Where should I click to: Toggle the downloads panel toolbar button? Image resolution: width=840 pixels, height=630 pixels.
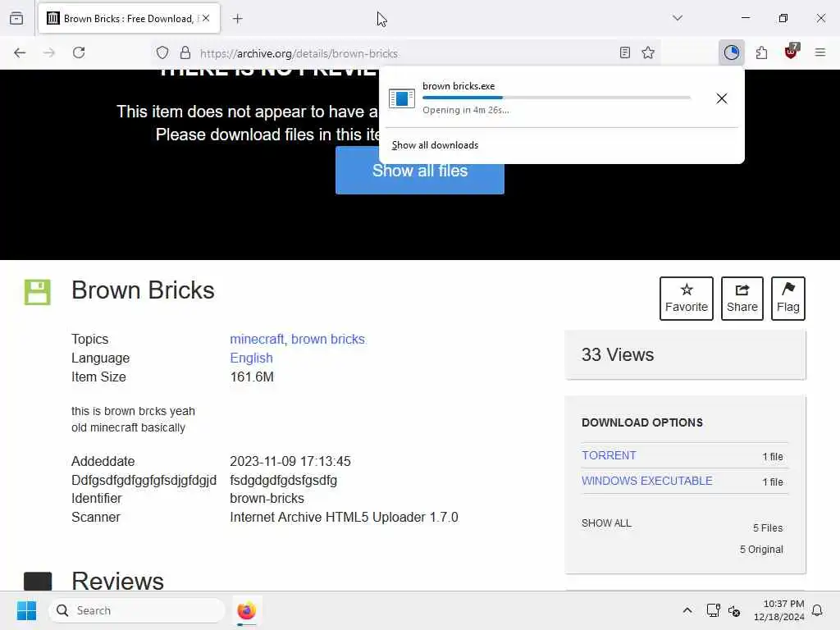[731, 52]
